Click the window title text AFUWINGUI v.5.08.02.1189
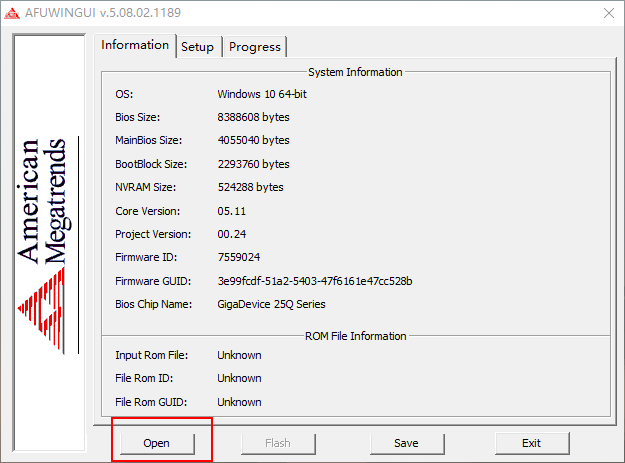The height and width of the screenshot is (463, 625). tap(103, 13)
